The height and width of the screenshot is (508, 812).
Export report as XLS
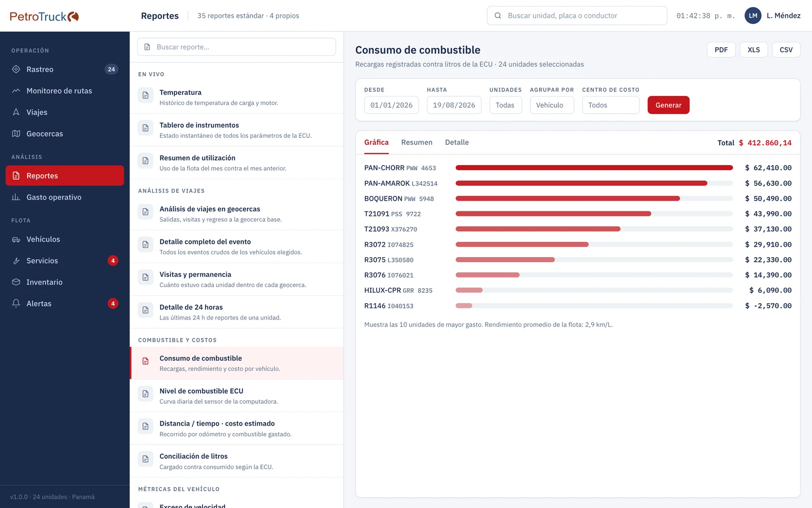coord(754,50)
